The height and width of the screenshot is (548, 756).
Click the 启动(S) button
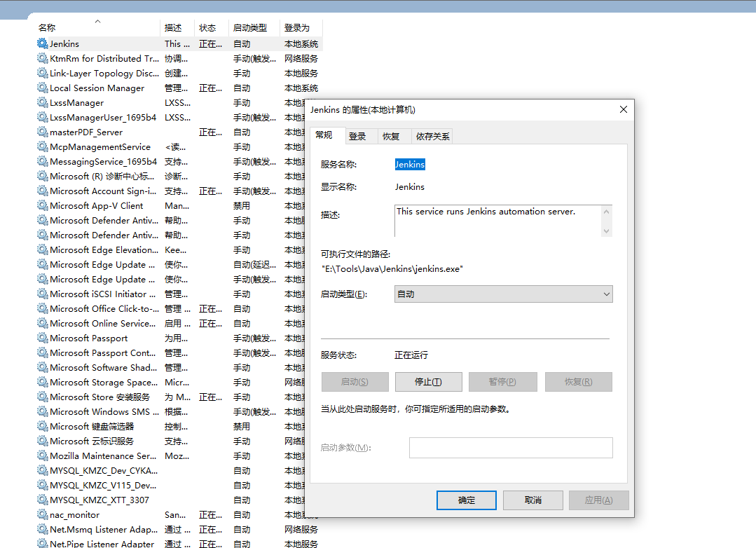point(355,382)
